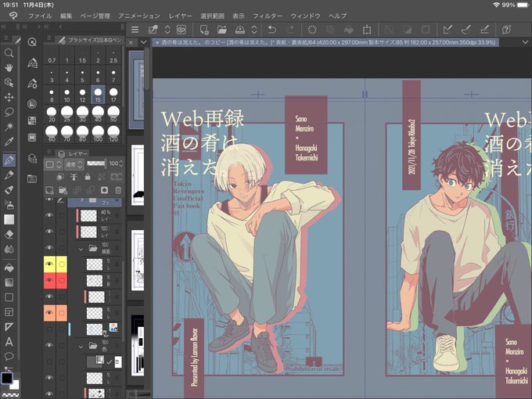Click the Transform scale icon in command bar
Image resolution: width=532 pixels, height=399 pixels.
click(x=367, y=30)
